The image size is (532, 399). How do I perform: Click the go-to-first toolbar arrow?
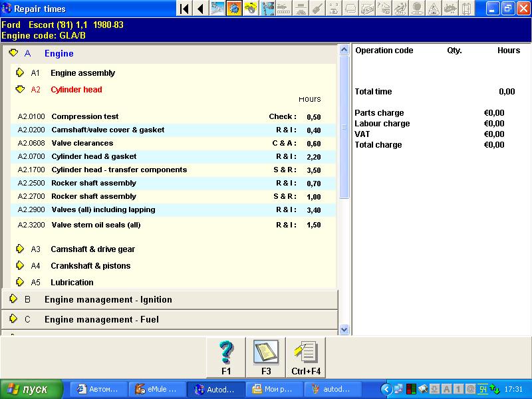coord(184,9)
